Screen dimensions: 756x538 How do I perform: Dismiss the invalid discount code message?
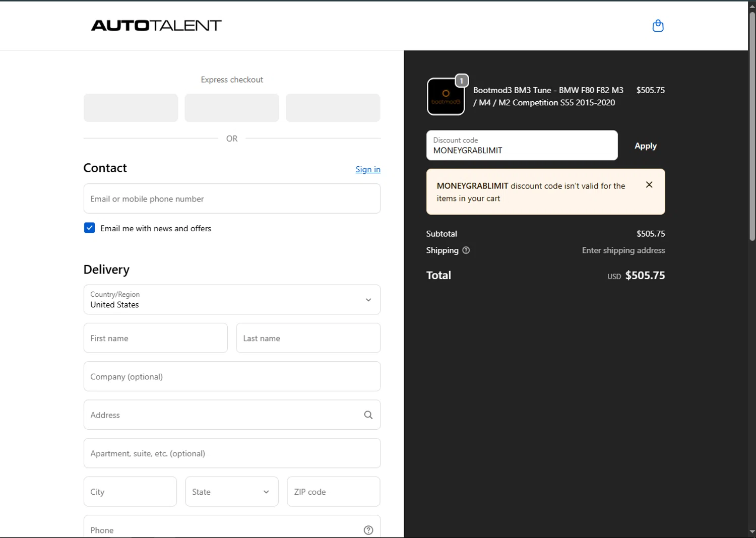[x=649, y=185]
